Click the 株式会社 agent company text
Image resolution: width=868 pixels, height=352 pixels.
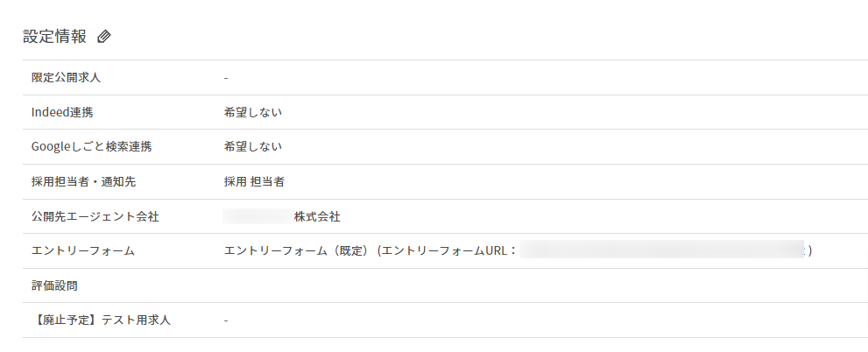[317, 217]
